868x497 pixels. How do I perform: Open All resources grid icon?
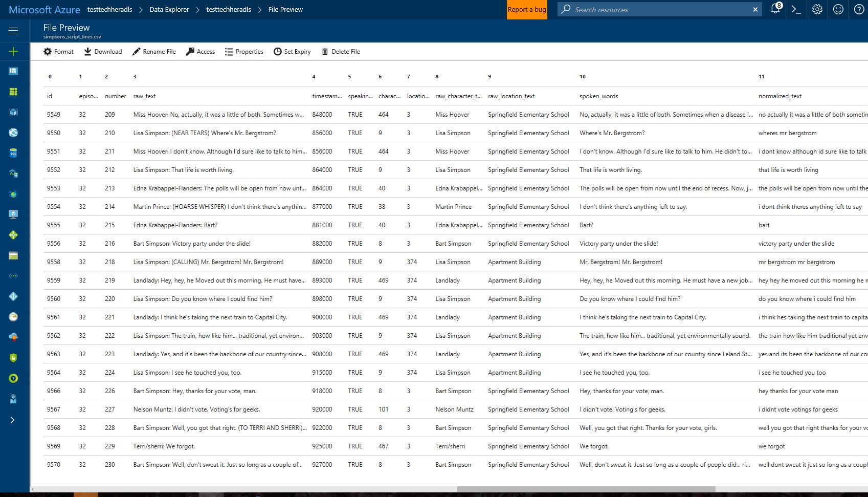[13, 92]
